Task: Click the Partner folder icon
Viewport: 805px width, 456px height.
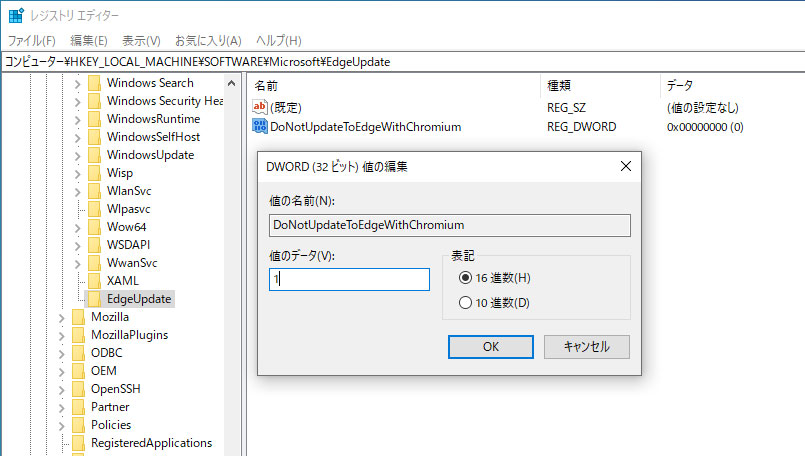Action: pyautogui.click(x=79, y=407)
